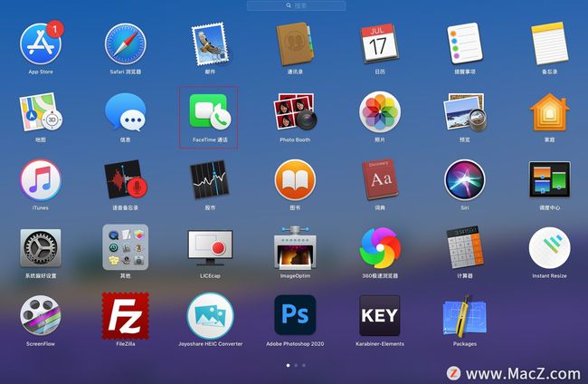Launch the Maps app

[x=41, y=112]
